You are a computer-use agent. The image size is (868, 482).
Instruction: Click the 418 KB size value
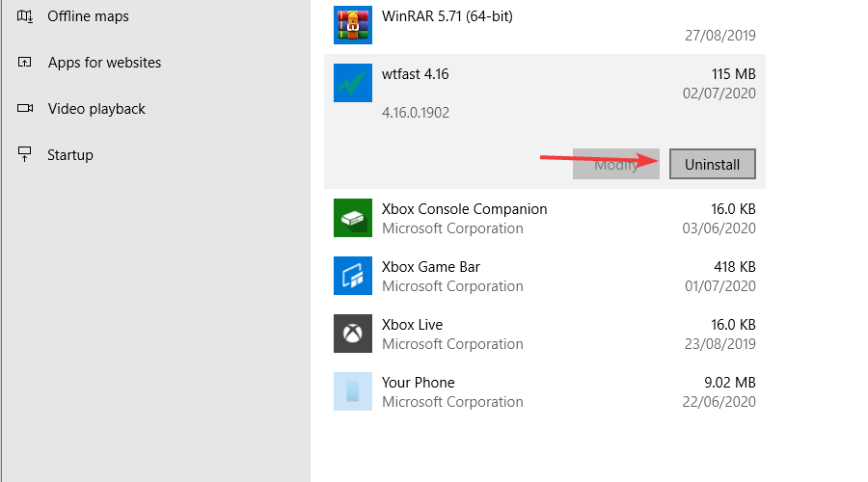tap(735, 267)
